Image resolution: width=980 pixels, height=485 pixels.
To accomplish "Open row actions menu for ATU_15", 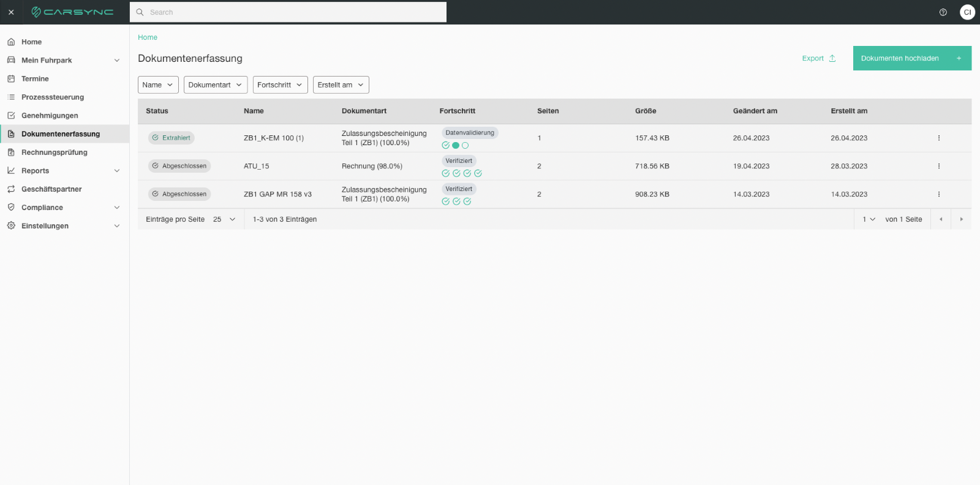I will point(938,167).
